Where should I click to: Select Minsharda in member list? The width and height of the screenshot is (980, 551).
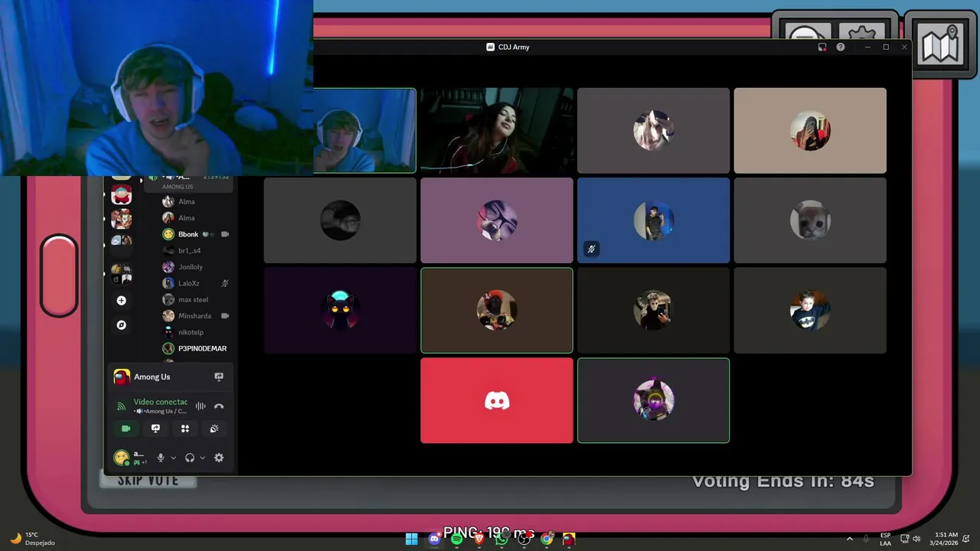click(195, 315)
